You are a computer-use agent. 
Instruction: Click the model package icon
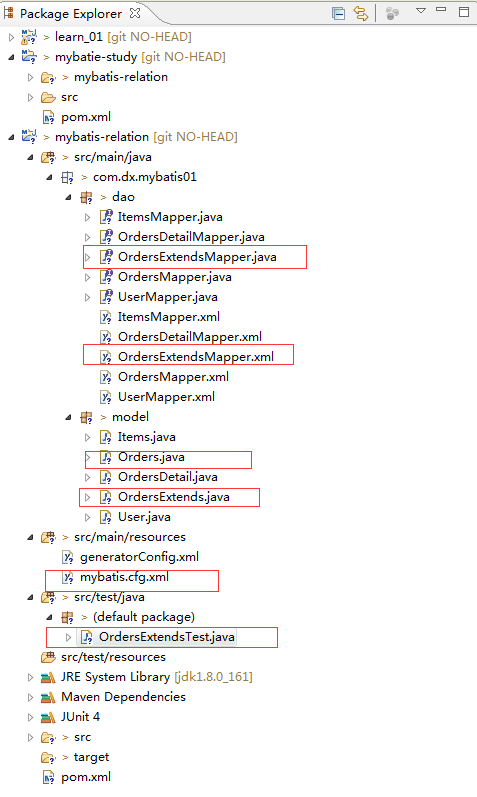(x=86, y=417)
